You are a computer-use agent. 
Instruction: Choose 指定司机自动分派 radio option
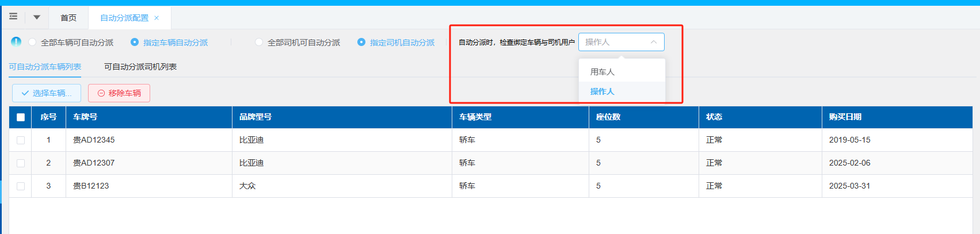click(361, 42)
